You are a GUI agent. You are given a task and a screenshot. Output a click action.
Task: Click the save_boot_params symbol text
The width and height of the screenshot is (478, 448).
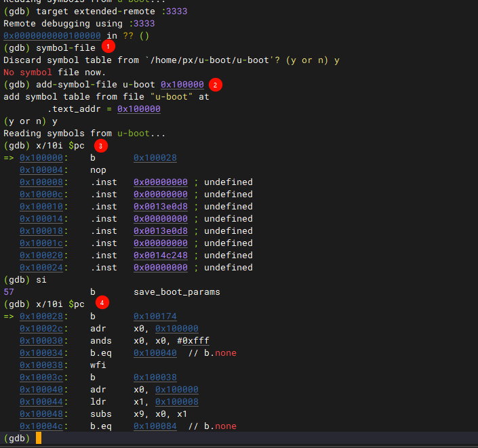(x=176, y=292)
